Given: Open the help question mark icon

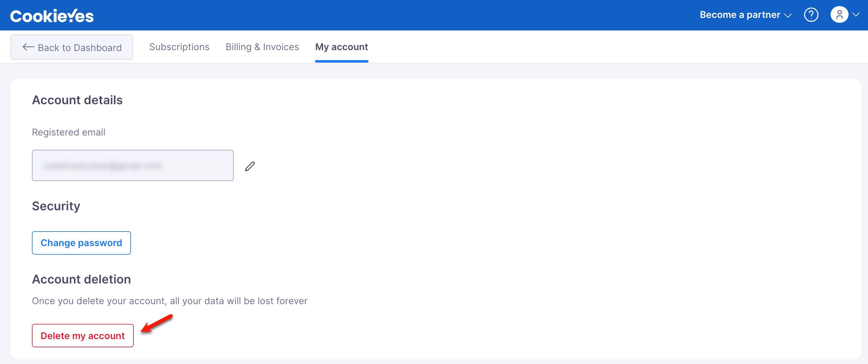Looking at the screenshot, I should 811,15.
